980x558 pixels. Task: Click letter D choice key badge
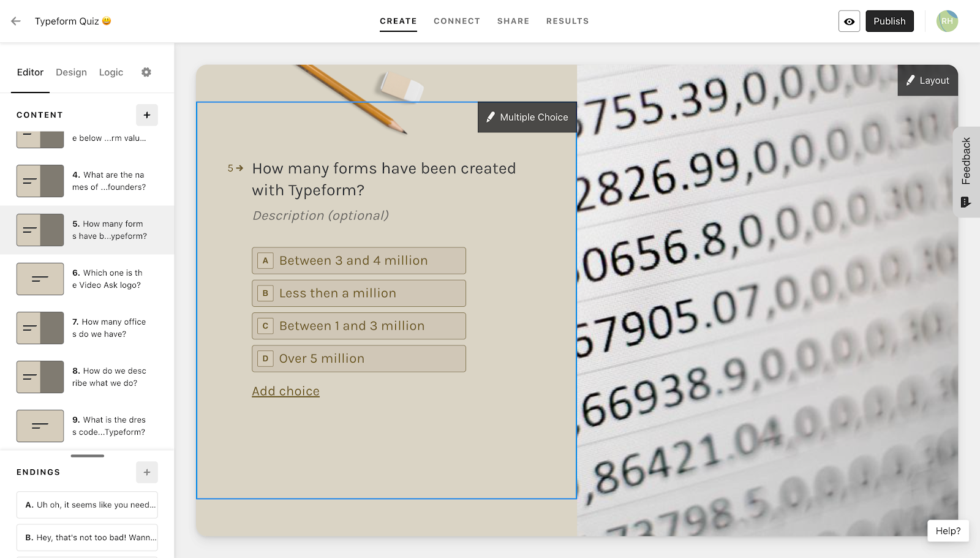pos(265,359)
